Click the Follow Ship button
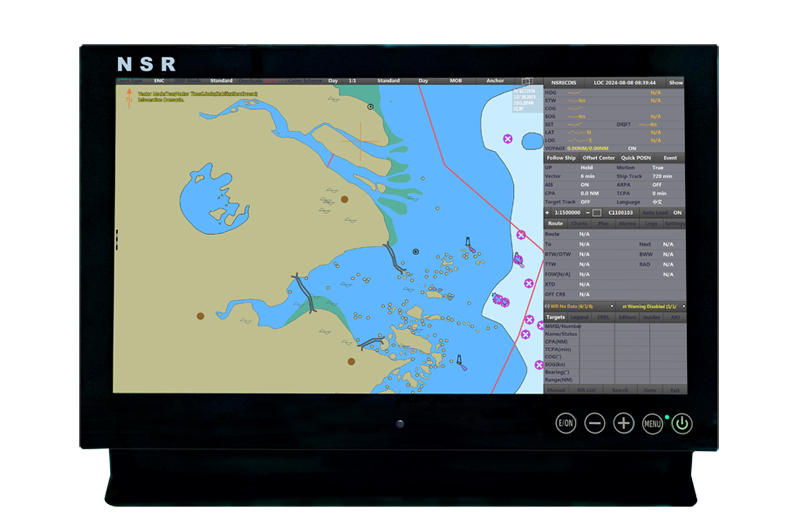Viewport: 800px width, 532px height. point(561,158)
